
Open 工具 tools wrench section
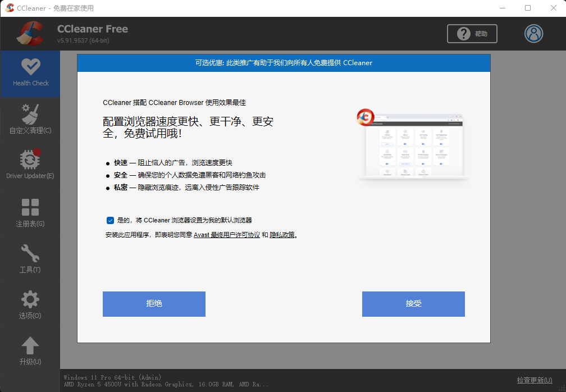pos(30,258)
